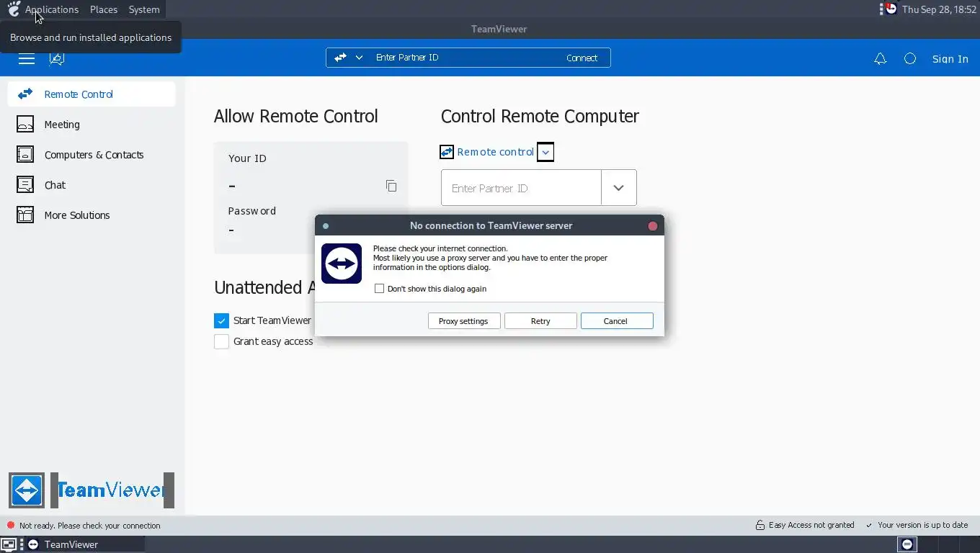The width and height of the screenshot is (980, 553).
Task: Open the hamburger menu in TeamViewer header
Action: pyautogui.click(x=27, y=59)
